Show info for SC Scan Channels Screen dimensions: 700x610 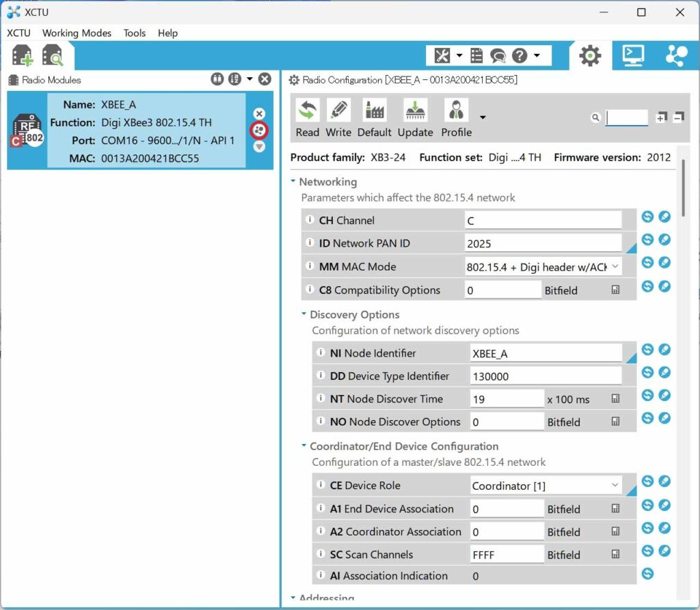click(x=321, y=553)
